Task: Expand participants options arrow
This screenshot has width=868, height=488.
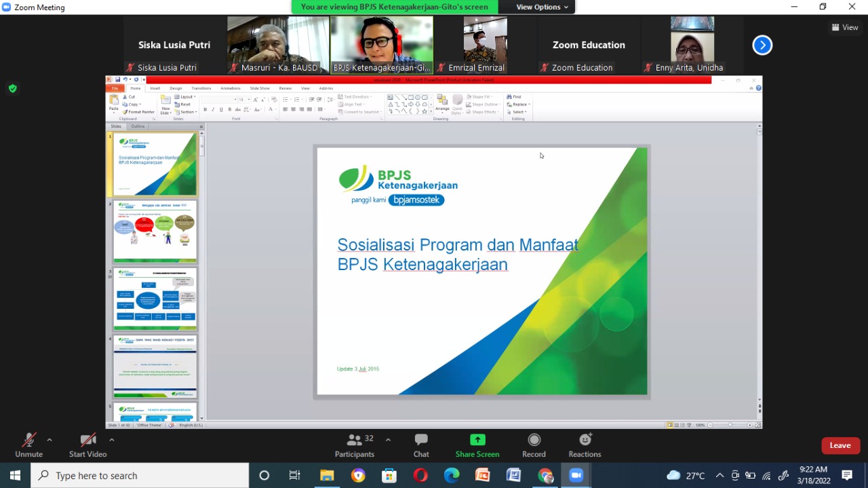Action: (x=388, y=440)
